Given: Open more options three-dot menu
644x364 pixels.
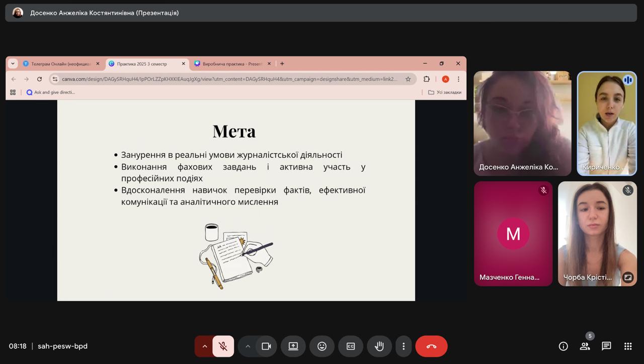Looking at the screenshot, I should click(x=404, y=346).
